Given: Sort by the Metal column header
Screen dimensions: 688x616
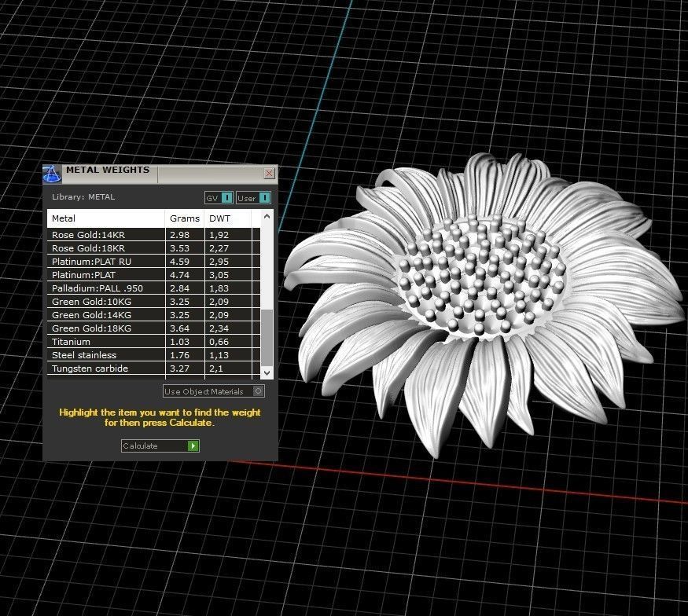Looking at the screenshot, I should tap(105, 218).
